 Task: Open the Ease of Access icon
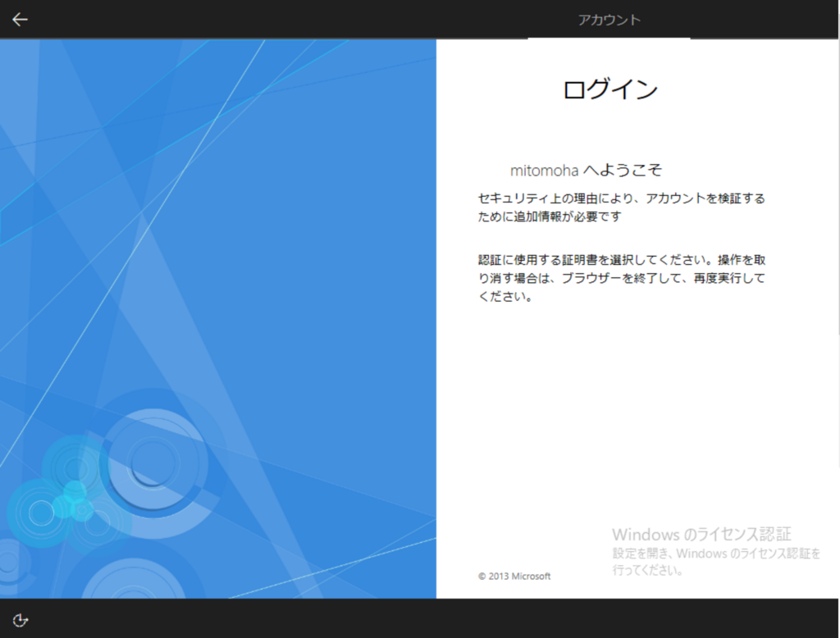[21, 620]
